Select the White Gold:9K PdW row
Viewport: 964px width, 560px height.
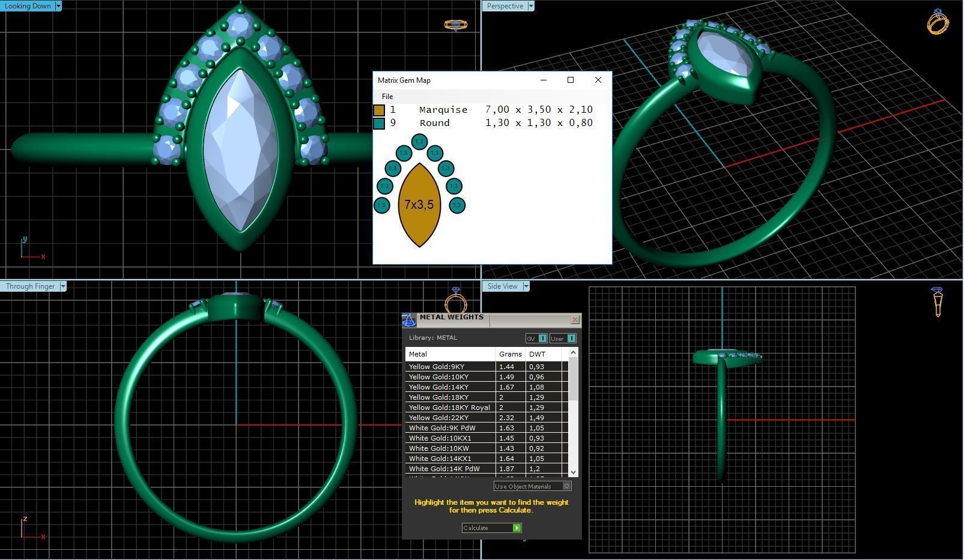(487, 428)
